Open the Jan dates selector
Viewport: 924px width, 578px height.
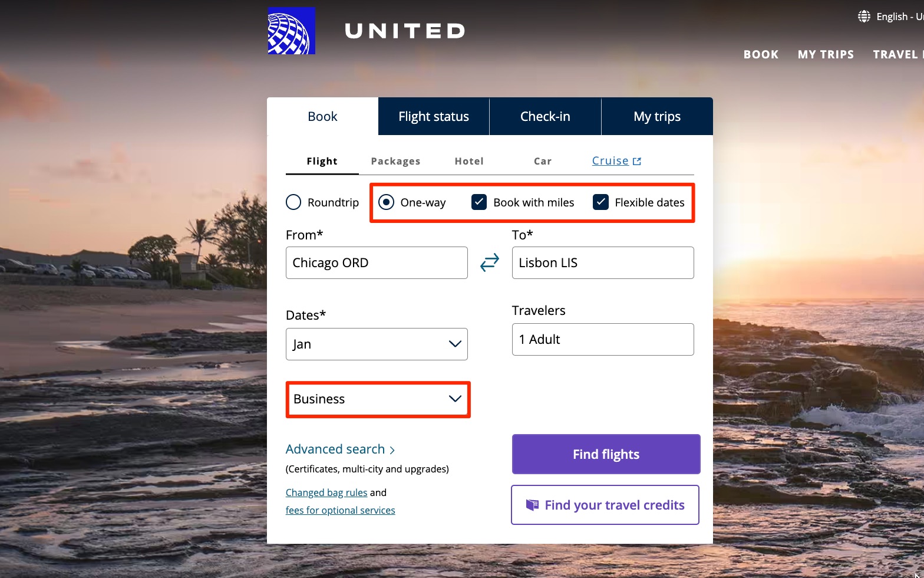point(377,344)
